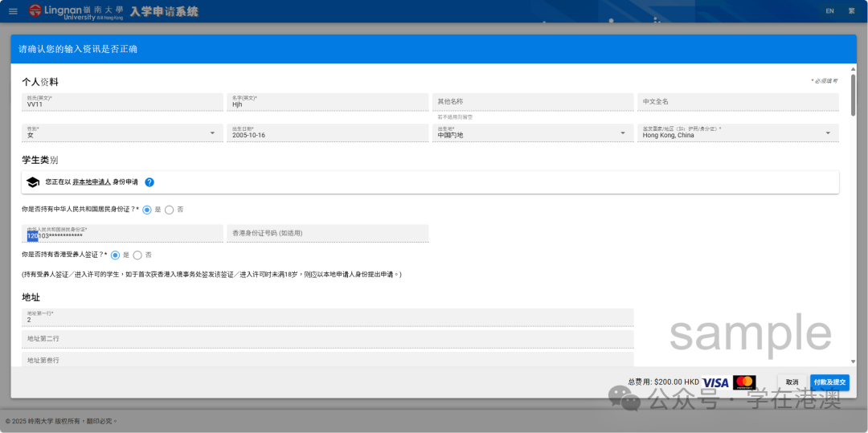Expand the 性别 gender dropdown
The image size is (868, 433).
(212, 133)
